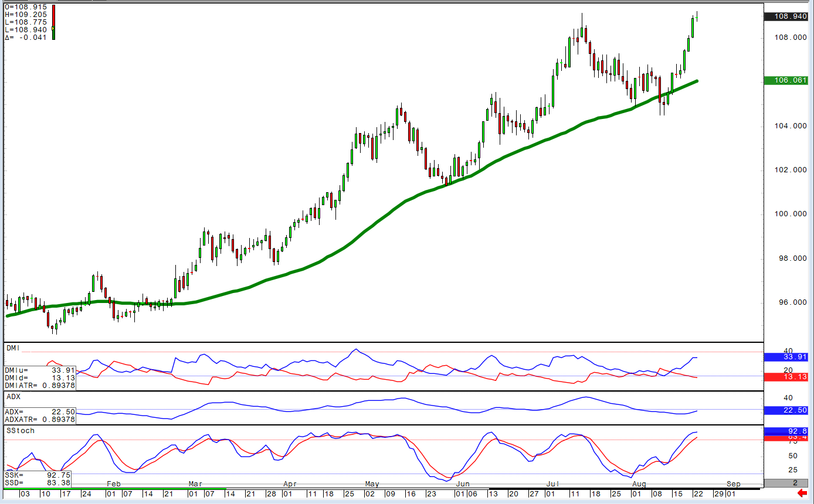Click the SSK= 92.75 readout
The width and height of the screenshot is (814, 504).
(38, 474)
